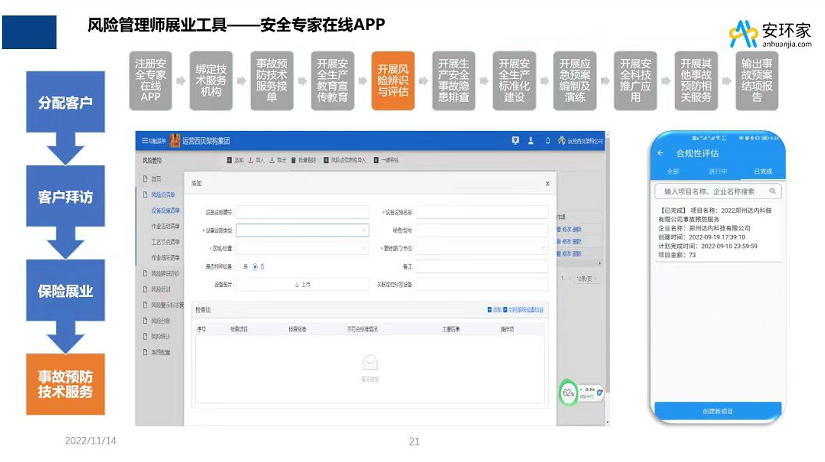
Task: Select the 否 radio button
Action: point(256,266)
